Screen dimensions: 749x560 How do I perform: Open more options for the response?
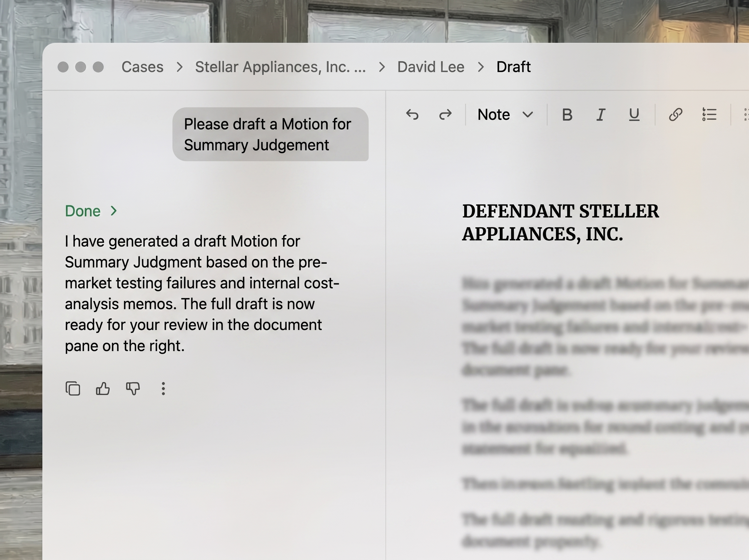tap(163, 388)
